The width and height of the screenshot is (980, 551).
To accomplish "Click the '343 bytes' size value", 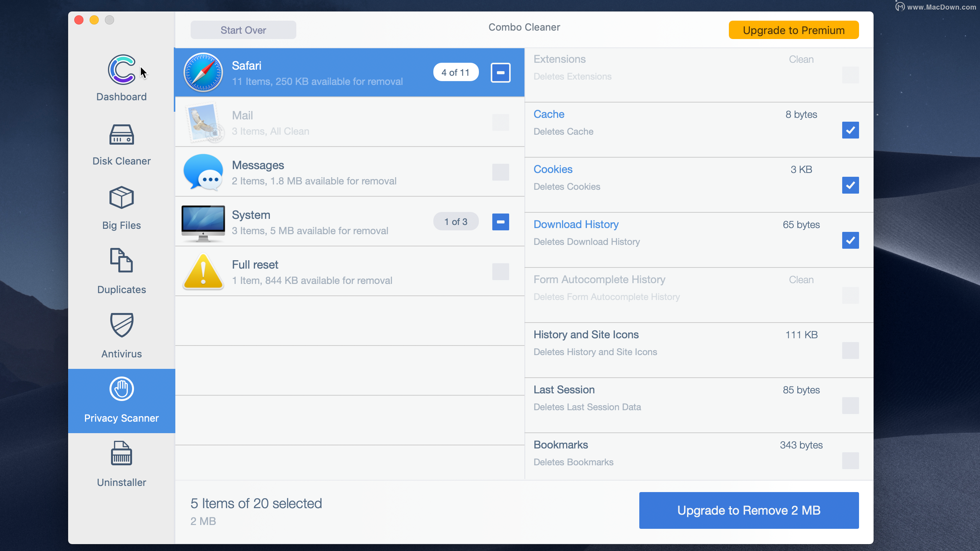I will pos(802,445).
